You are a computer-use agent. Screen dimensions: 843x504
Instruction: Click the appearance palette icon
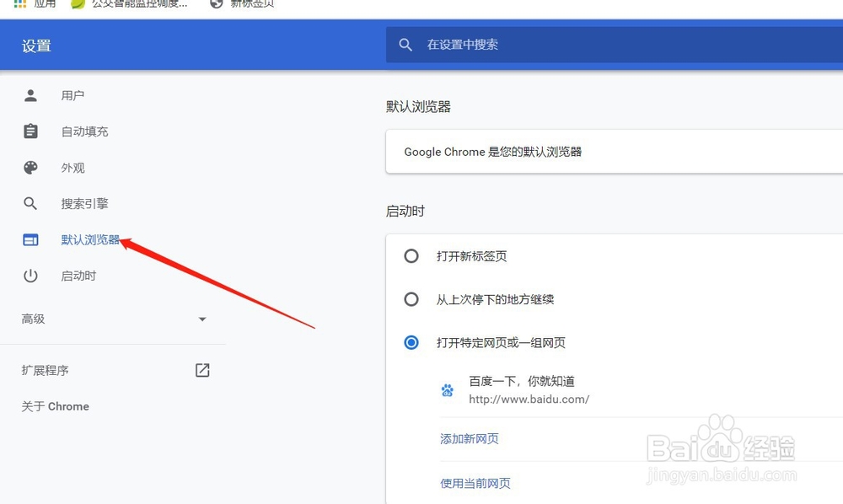click(x=30, y=168)
